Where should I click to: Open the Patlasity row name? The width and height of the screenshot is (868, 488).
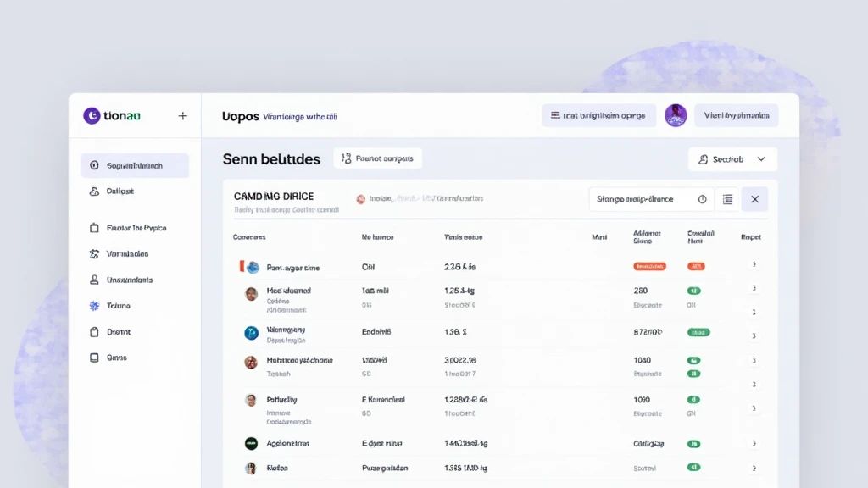[281, 400]
